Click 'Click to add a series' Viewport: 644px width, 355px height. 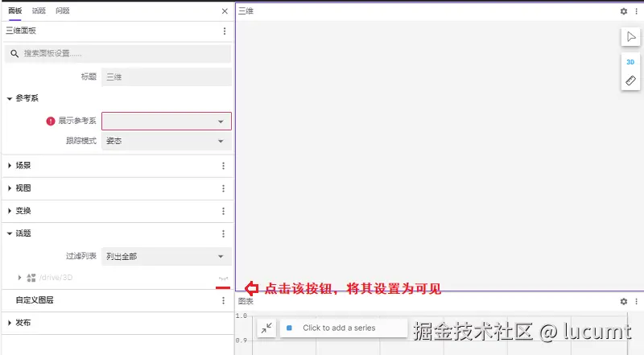pyautogui.click(x=339, y=328)
